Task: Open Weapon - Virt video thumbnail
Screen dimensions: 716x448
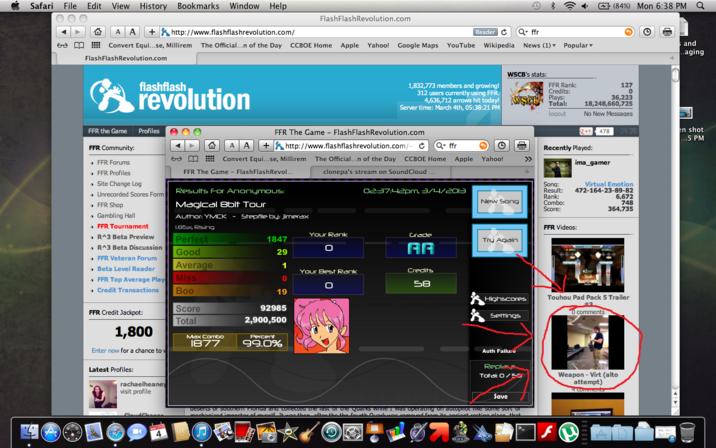Action: [587, 342]
